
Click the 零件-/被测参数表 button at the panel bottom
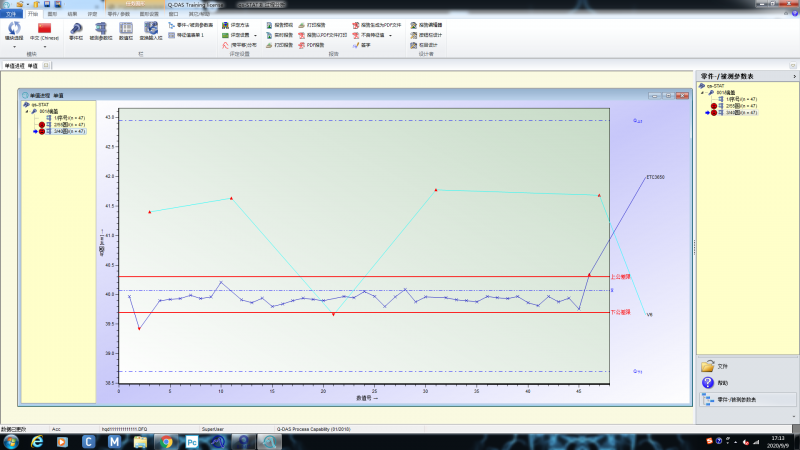click(x=748, y=400)
